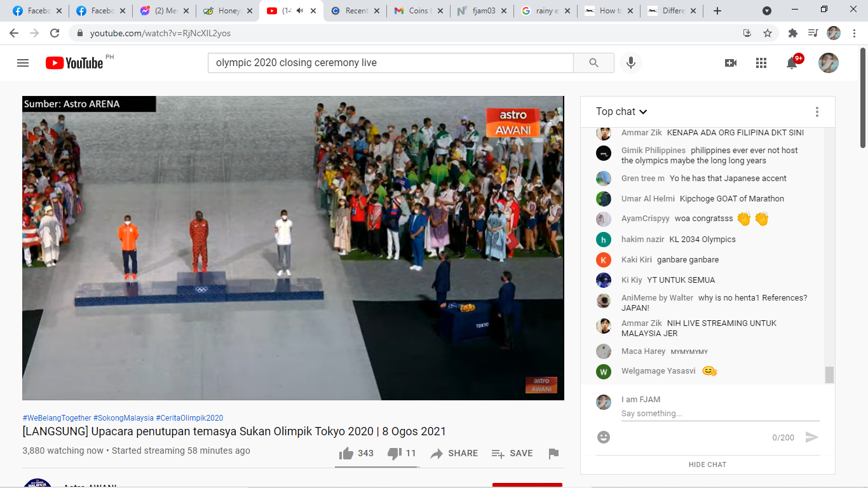Screen dimensions: 868x488
Task: Open Chrome extensions puzzle icon
Action: click(792, 33)
